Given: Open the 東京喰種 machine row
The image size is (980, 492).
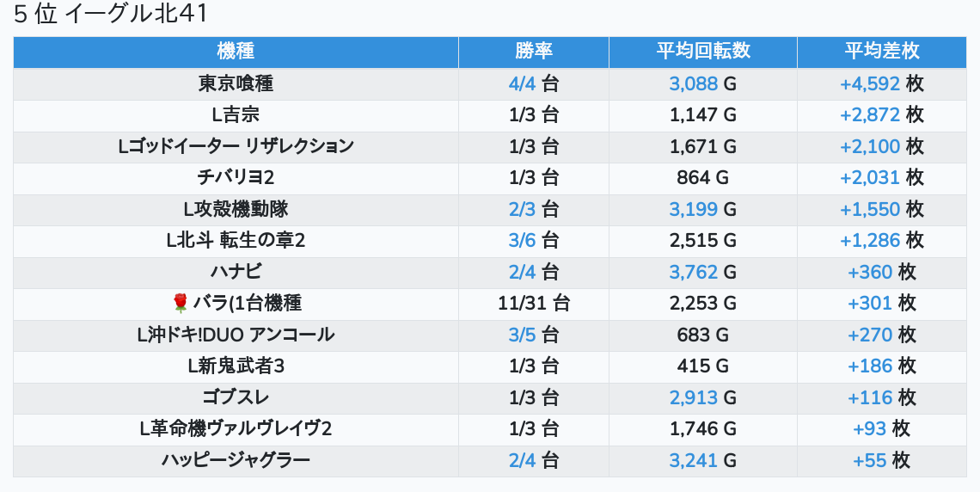Looking at the screenshot, I should click(x=236, y=83).
